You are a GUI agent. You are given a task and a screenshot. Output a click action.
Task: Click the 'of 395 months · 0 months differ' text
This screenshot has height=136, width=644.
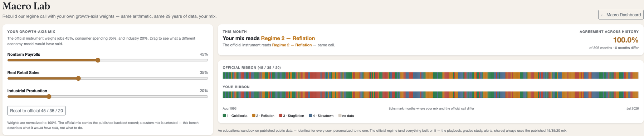pos(614,48)
